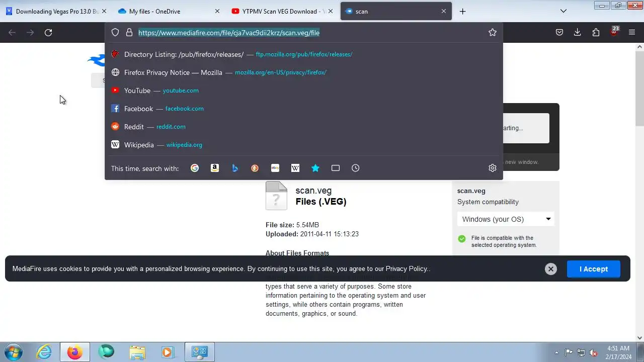Viewport: 644px width, 362px height.
Task: Click the taskbar clock showing 4:51 AM
Action: coord(618,352)
